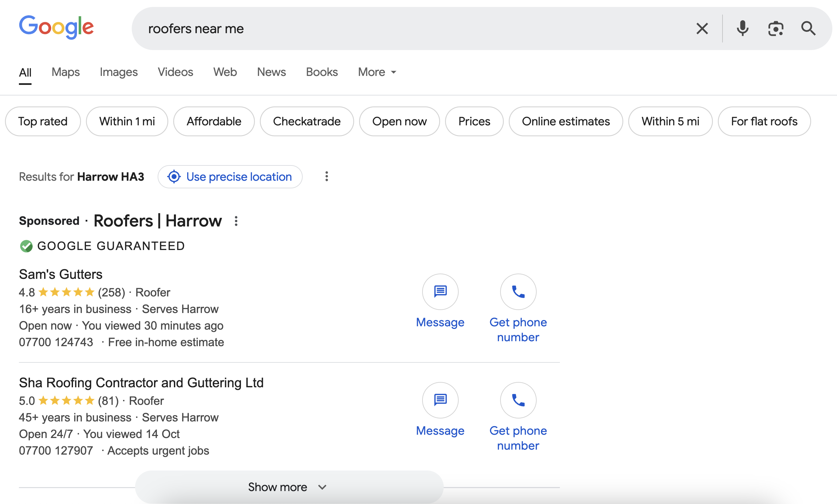Click the precise location target icon
Image resolution: width=837 pixels, height=504 pixels.
(x=174, y=176)
